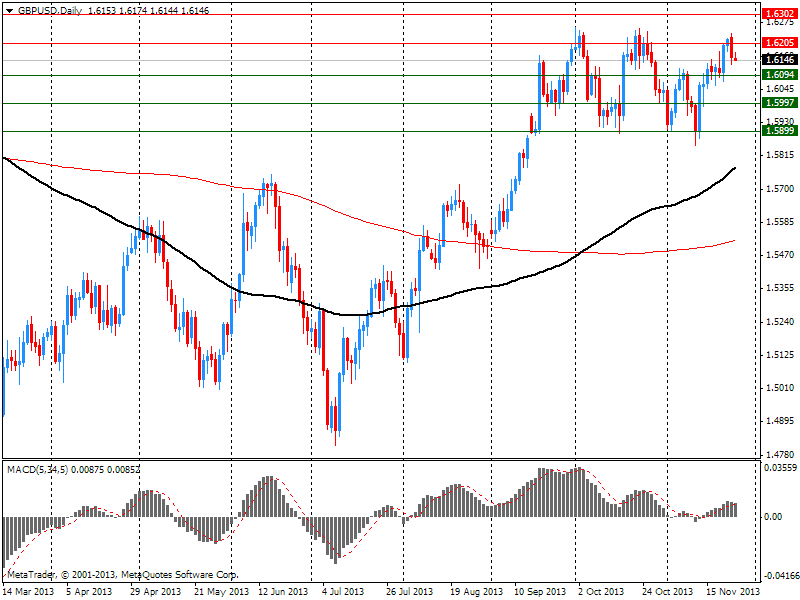Select the 1.5815 price scale value
This screenshot has width=800, height=600.
click(781, 155)
